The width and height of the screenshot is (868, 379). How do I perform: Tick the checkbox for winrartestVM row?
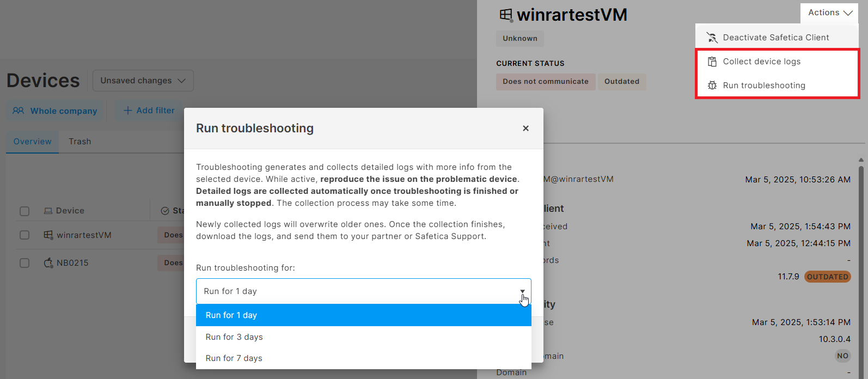point(25,235)
